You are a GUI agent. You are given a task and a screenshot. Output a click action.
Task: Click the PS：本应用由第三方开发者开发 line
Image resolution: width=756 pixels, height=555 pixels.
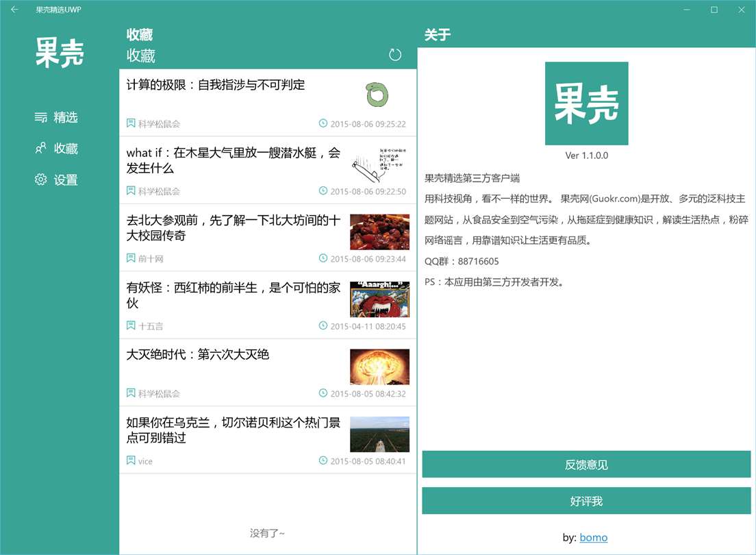click(494, 282)
